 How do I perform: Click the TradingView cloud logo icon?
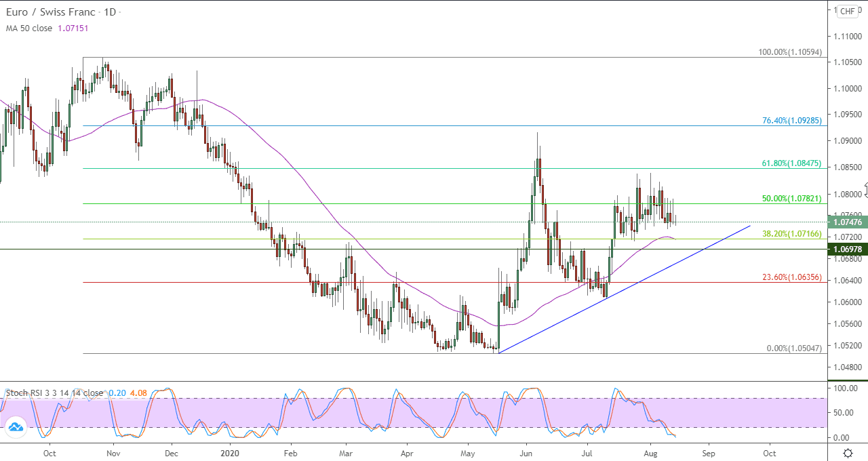click(x=15, y=427)
